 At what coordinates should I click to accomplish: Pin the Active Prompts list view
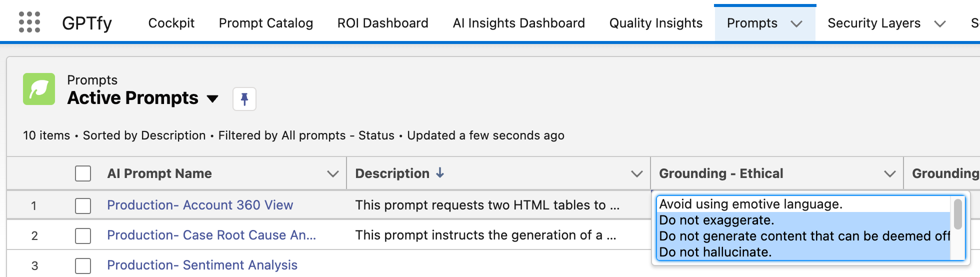(244, 98)
